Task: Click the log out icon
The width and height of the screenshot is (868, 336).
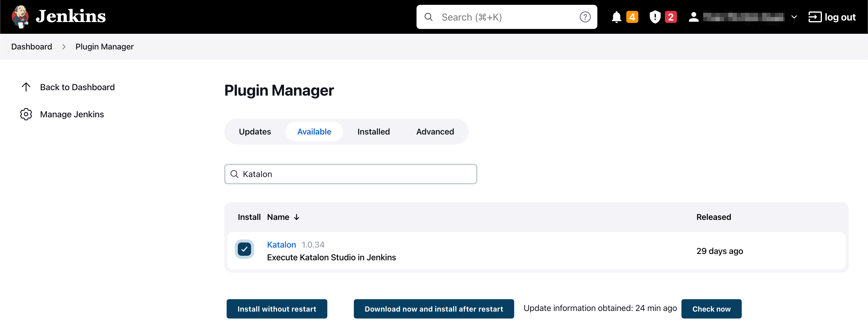Action: tap(816, 17)
